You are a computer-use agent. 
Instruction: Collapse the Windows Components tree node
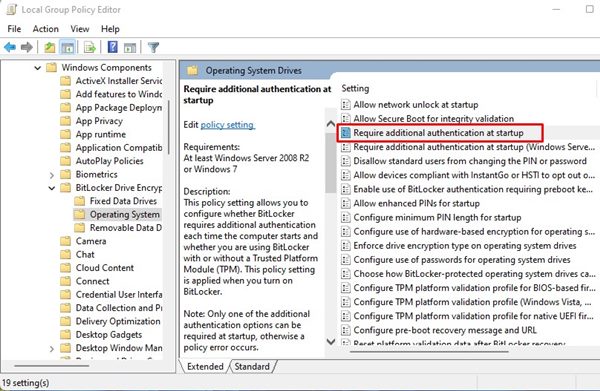[38, 68]
